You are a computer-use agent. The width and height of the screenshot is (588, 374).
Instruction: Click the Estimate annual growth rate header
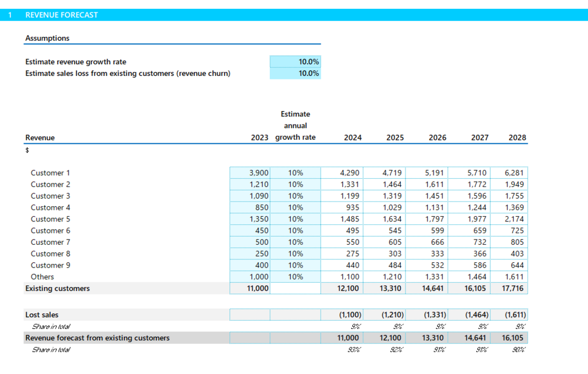coord(295,126)
